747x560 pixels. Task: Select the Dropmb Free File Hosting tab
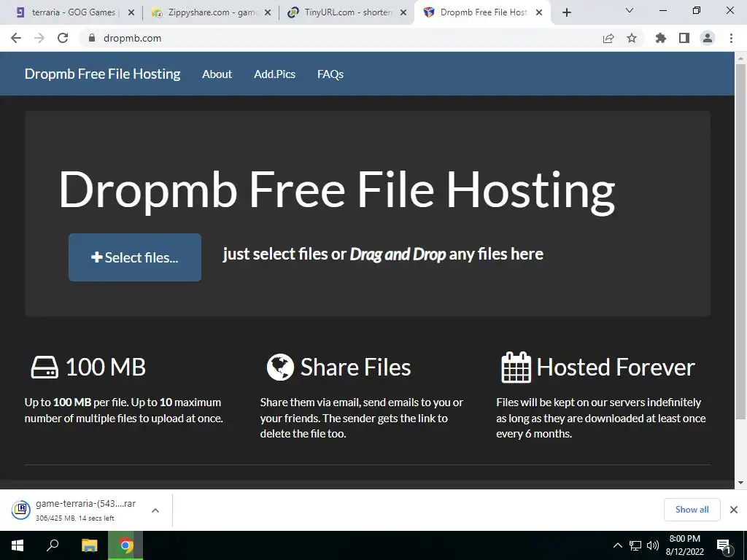pyautogui.click(x=482, y=12)
